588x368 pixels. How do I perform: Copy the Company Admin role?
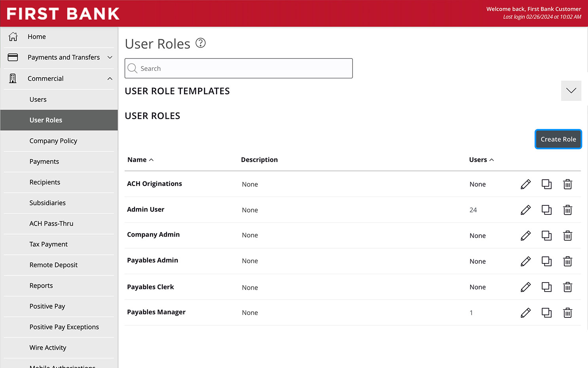(x=546, y=236)
